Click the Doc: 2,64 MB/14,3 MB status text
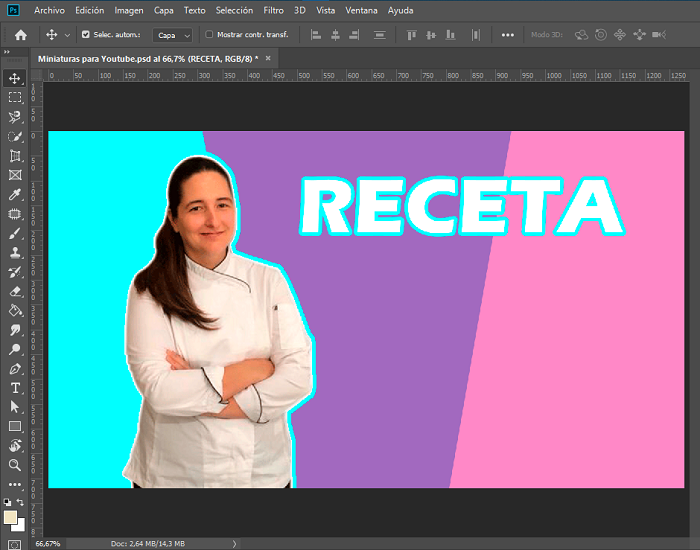This screenshot has width=700, height=550. (x=147, y=544)
